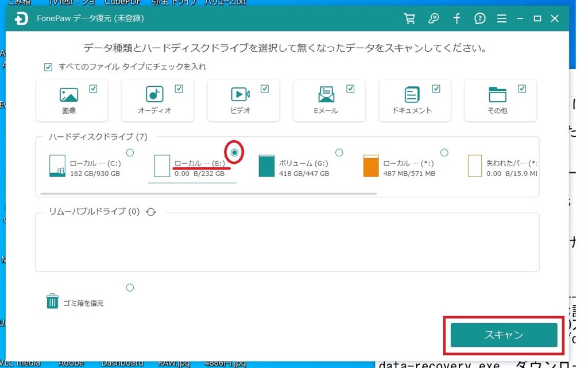
Task: Click the スキャン button
Action: [504, 335]
